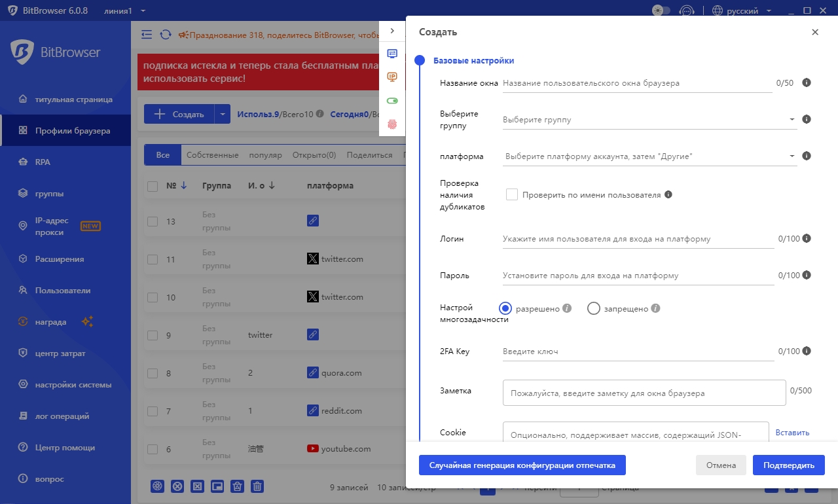Click the Вставить link for Cookie
The height and width of the screenshot is (504, 838).
tap(792, 432)
